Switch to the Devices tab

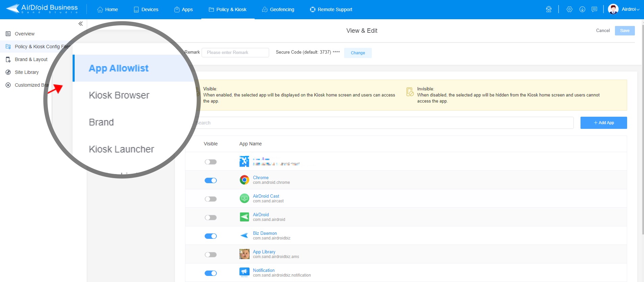146,9
